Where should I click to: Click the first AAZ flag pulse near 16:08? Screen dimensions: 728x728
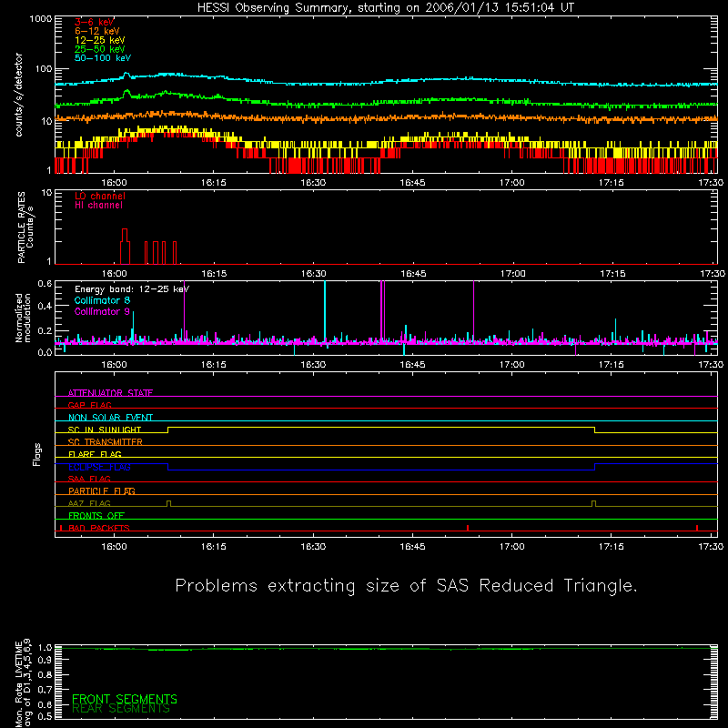click(x=168, y=504)
